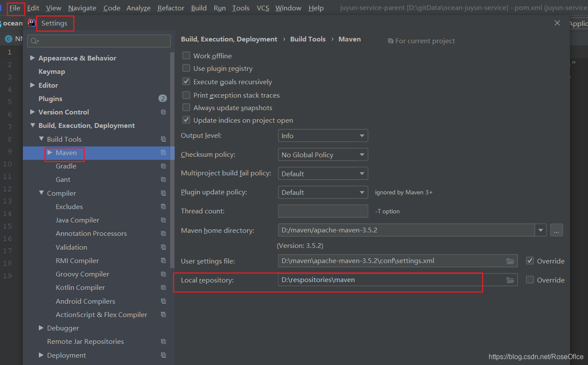Open the VCS menu
This screenshot has width=588, height=365.
click(262, 8)
